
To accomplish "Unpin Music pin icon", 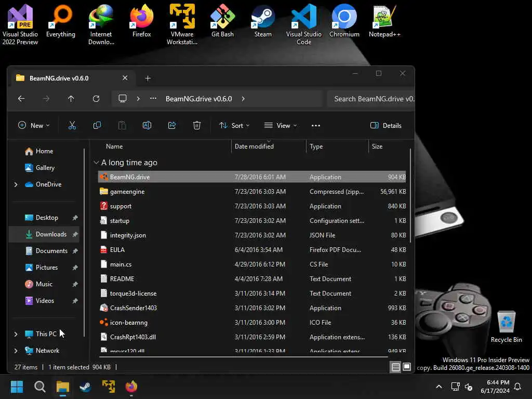I will point(75,284).
